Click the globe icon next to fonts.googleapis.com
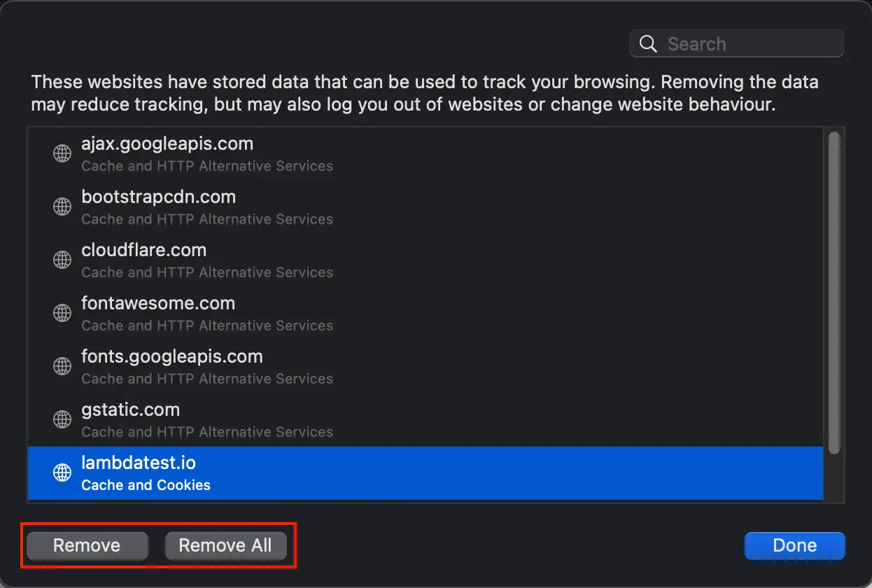The image size is (872, 588). point(62,366)
